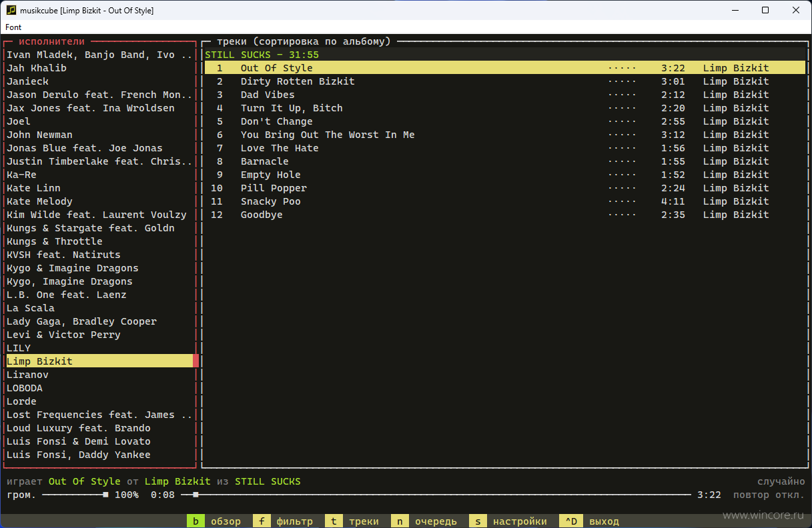Select artist Jah Khalib

99,68
